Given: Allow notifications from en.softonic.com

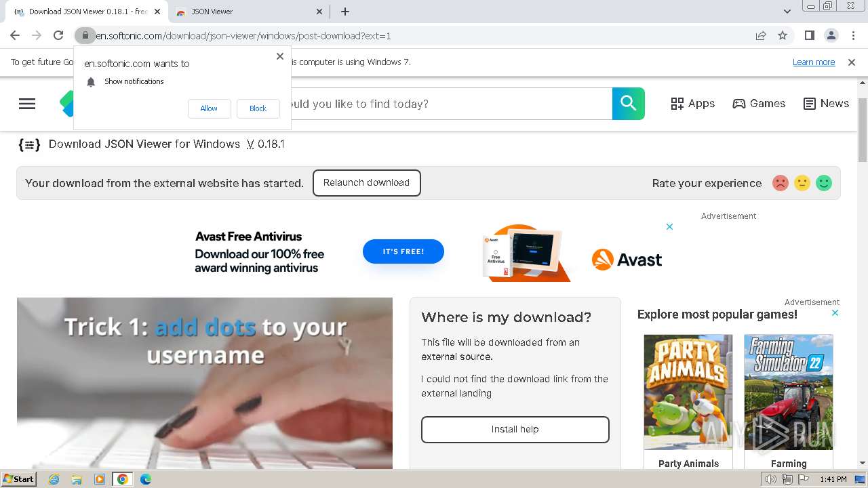Looking at the screenshot, I should coord(209,108).
